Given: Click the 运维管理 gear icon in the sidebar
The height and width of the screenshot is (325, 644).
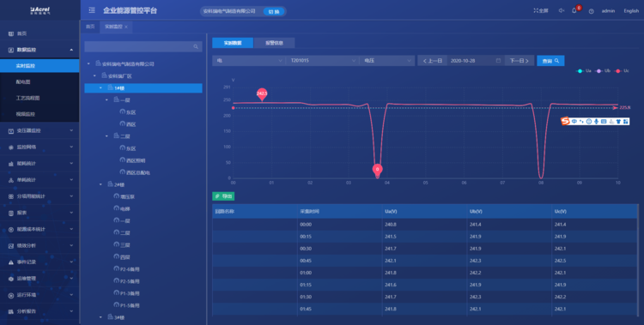Looking at the screenshot, I should [11, 279].
